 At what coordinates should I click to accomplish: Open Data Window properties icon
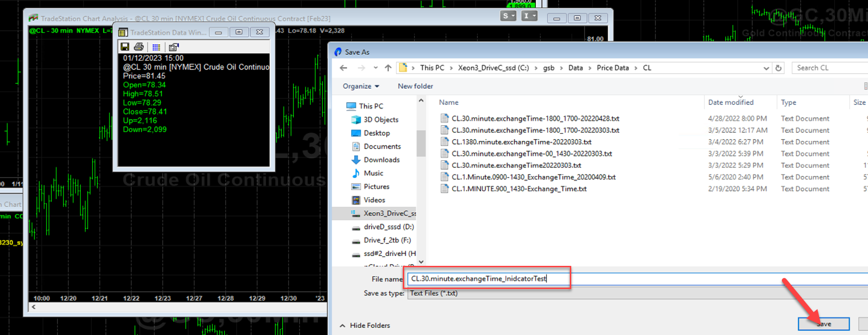[174, 47]
